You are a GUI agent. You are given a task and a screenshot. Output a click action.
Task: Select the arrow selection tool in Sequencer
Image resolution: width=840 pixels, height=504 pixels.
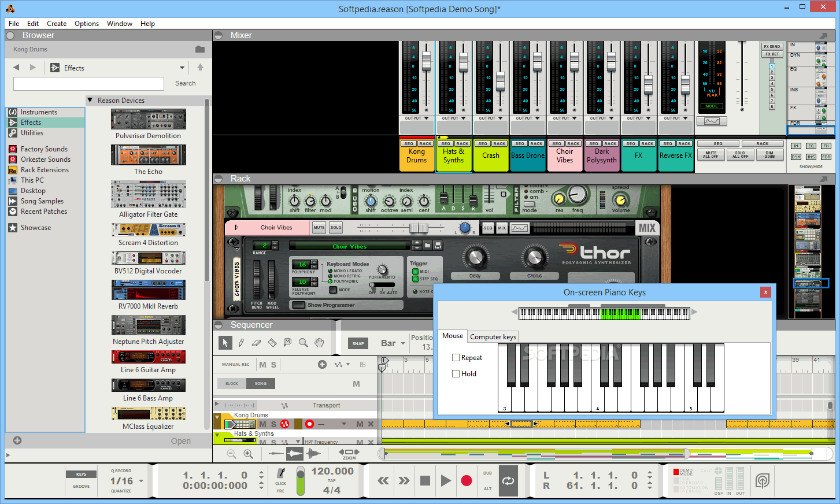(225, 343)
